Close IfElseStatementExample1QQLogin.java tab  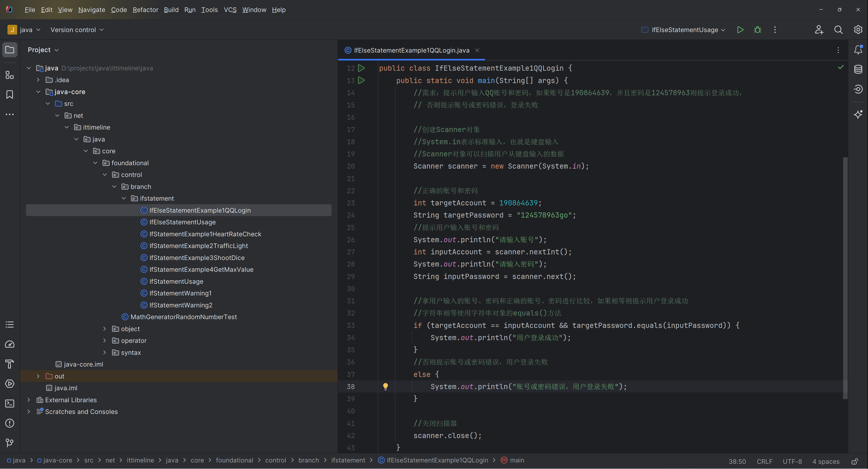477,50
